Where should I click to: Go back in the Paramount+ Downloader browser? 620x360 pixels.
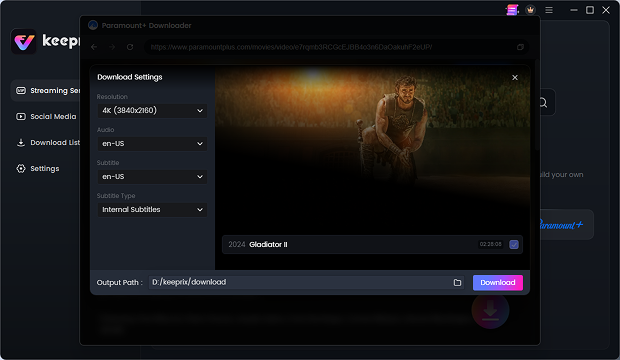(94, 47)
